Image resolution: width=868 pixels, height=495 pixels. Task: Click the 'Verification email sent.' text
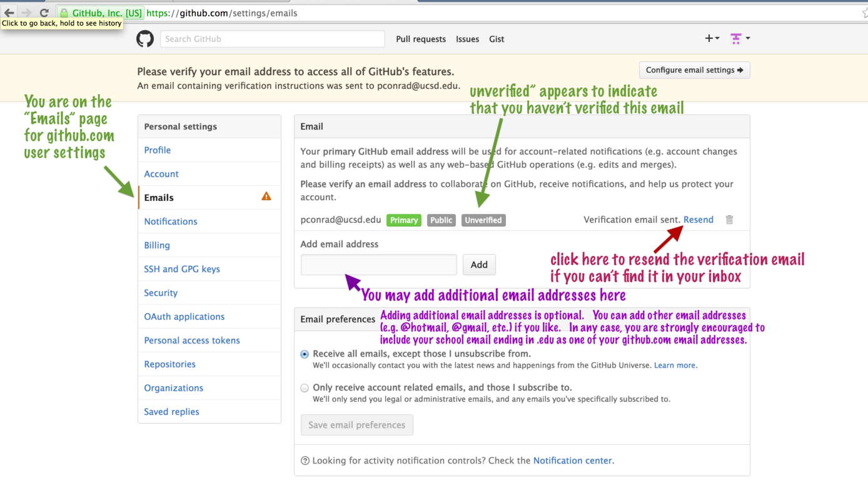(632, 220)
